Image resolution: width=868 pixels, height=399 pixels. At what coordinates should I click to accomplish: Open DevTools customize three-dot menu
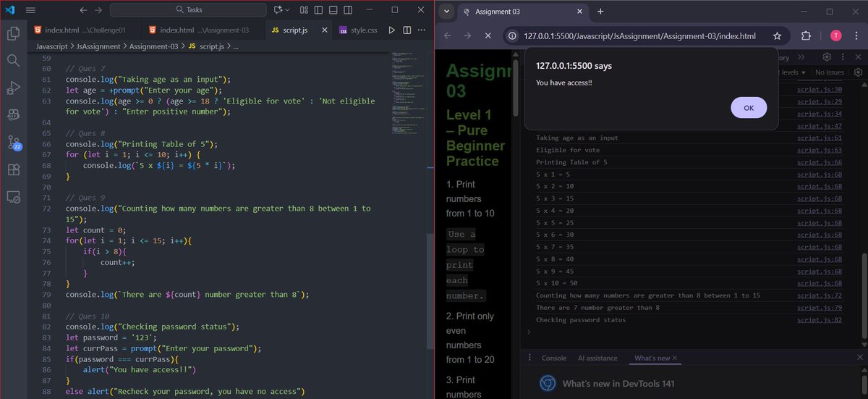pos(843,58)
